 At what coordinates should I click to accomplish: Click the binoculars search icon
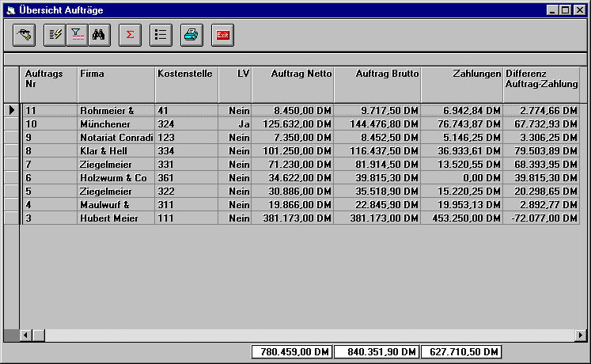[x=99, y=35]
